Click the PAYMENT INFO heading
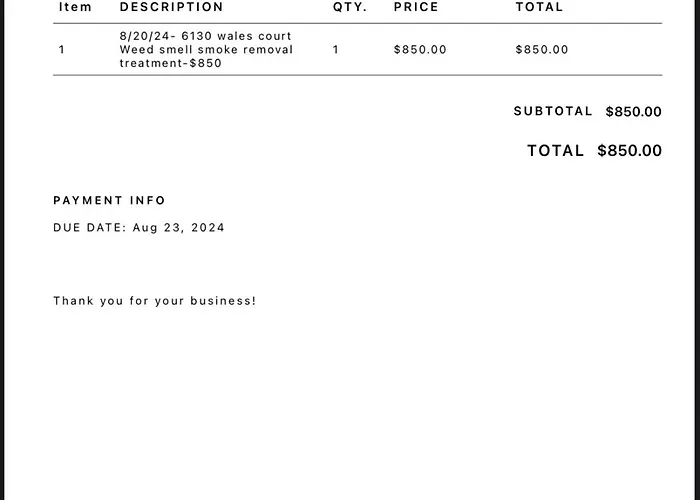 click(109, 200)
